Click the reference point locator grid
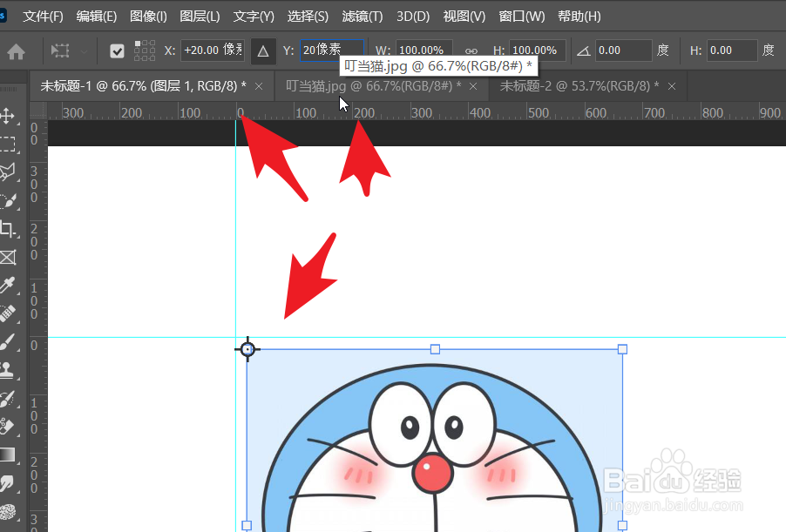The height and width of the screenshot is (532, 786). click(x=145, y=51)
